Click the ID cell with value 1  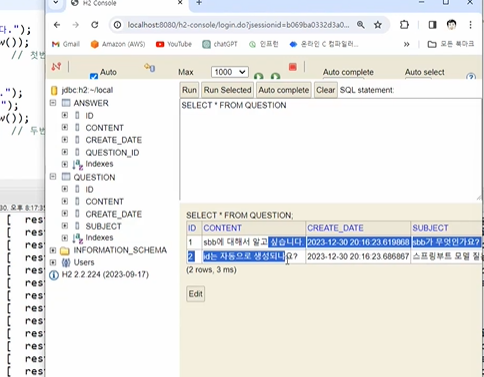pyautogui.click(x=194, y=242)
